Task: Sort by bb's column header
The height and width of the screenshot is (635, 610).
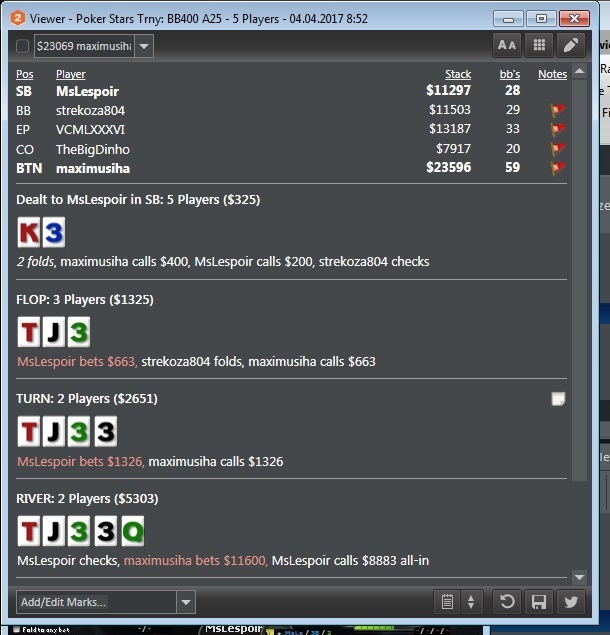Action: pyautogui.click(x=510, y=75)
